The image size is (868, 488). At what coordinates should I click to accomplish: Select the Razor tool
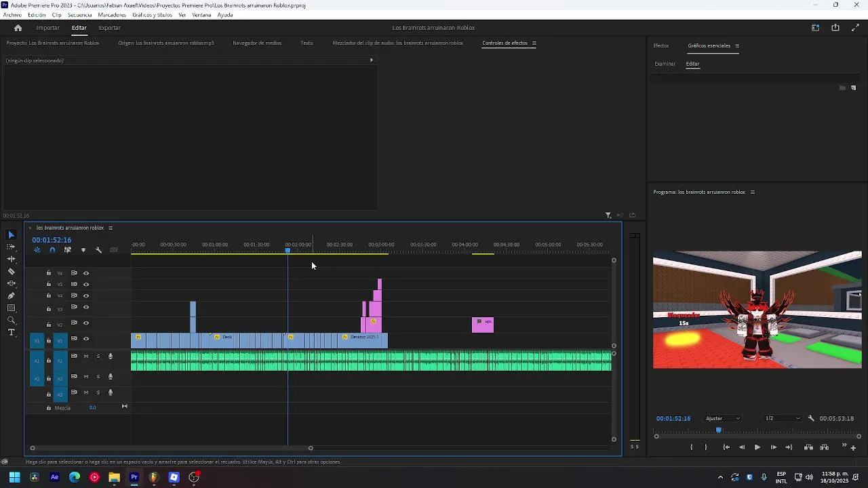pyautogui.click(x=11, y=271)
